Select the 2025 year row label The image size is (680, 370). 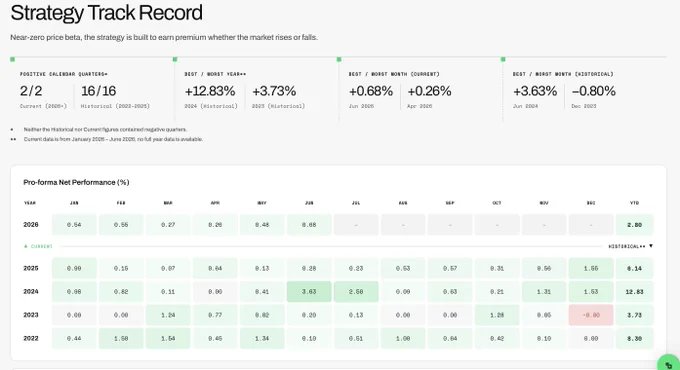31,268
